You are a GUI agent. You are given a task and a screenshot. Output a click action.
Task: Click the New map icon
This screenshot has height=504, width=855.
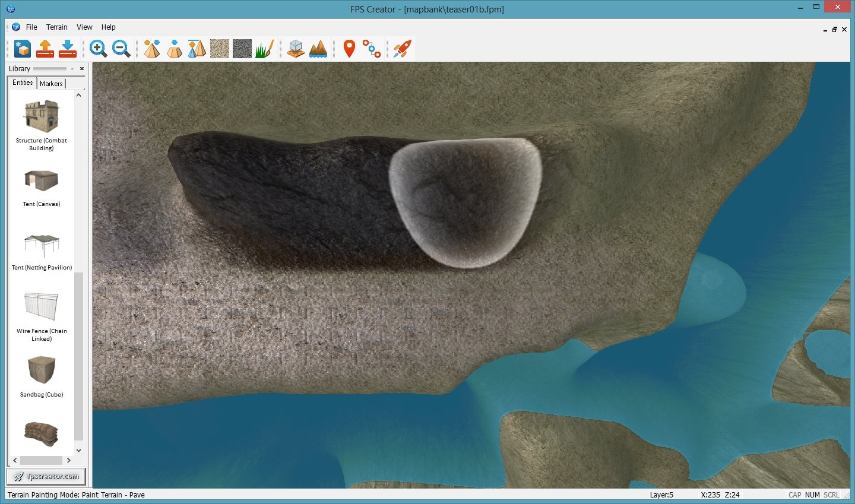23,49
